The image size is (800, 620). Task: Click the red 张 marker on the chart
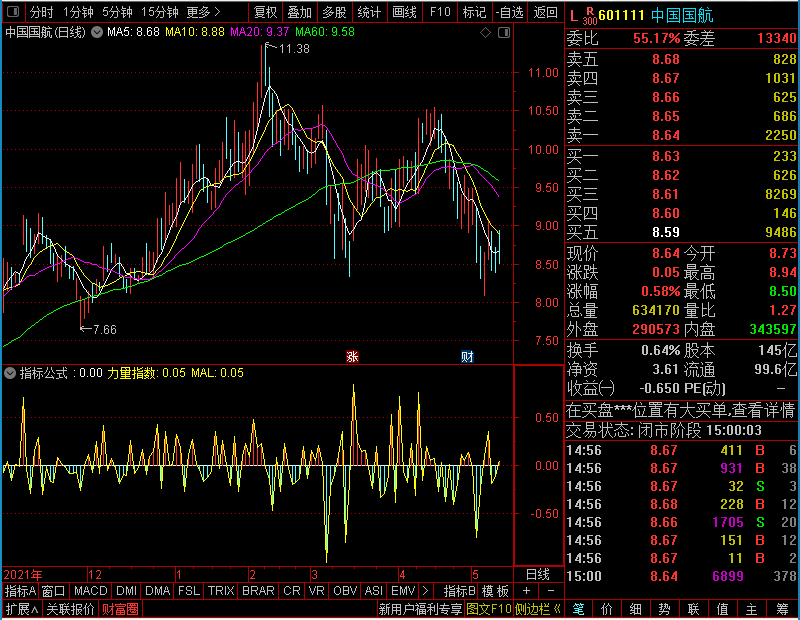click(352, 356)
